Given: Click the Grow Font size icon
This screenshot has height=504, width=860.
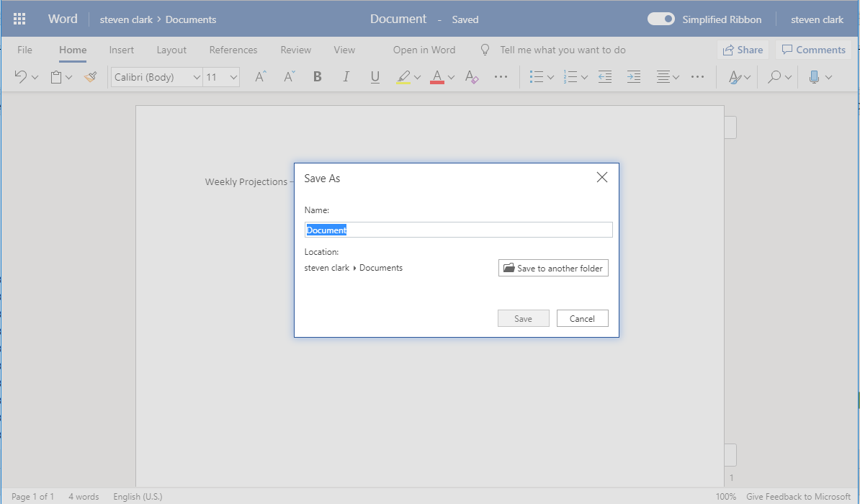Looking at the screenshot, I should pyautogui.click(x=261, y=76).
